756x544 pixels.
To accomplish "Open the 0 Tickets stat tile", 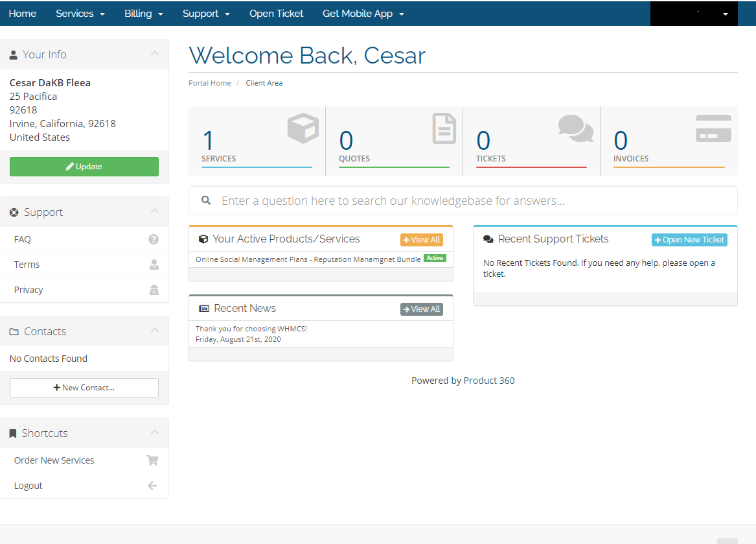I will pos(531,141).
